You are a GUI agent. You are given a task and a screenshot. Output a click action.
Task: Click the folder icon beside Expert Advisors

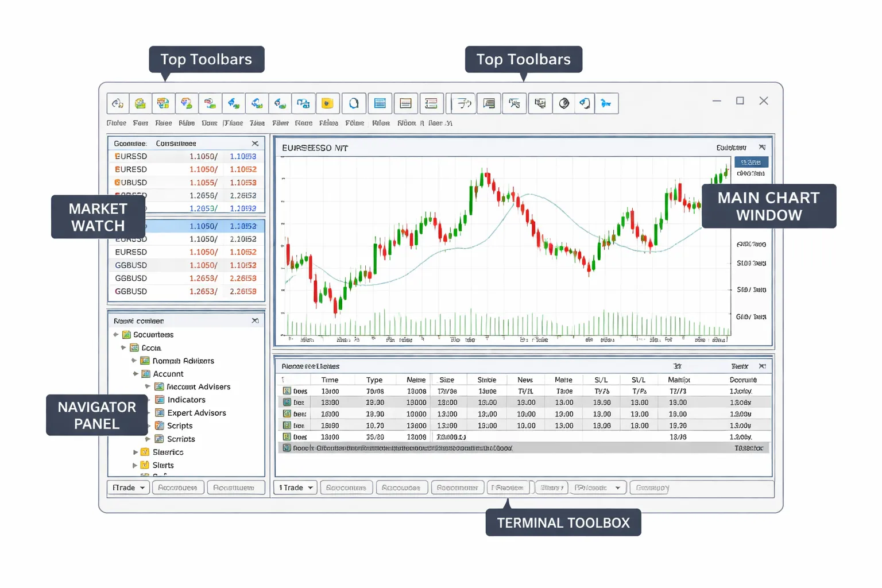click(160, 413)
